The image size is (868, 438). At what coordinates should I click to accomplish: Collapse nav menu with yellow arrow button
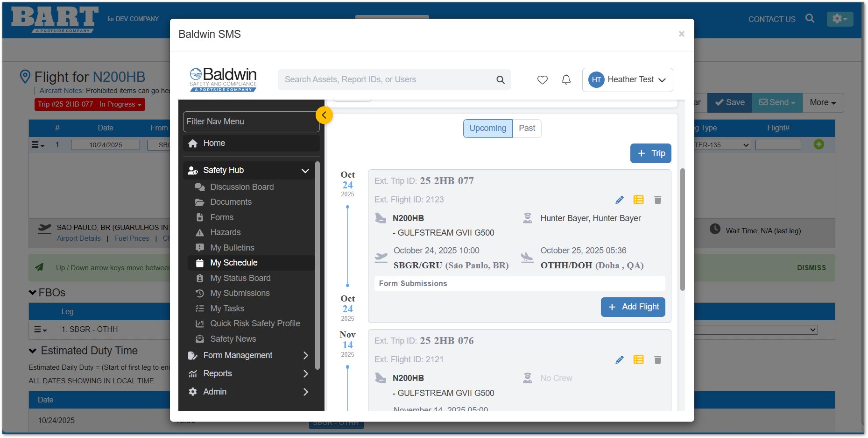[x=324, y=115]
